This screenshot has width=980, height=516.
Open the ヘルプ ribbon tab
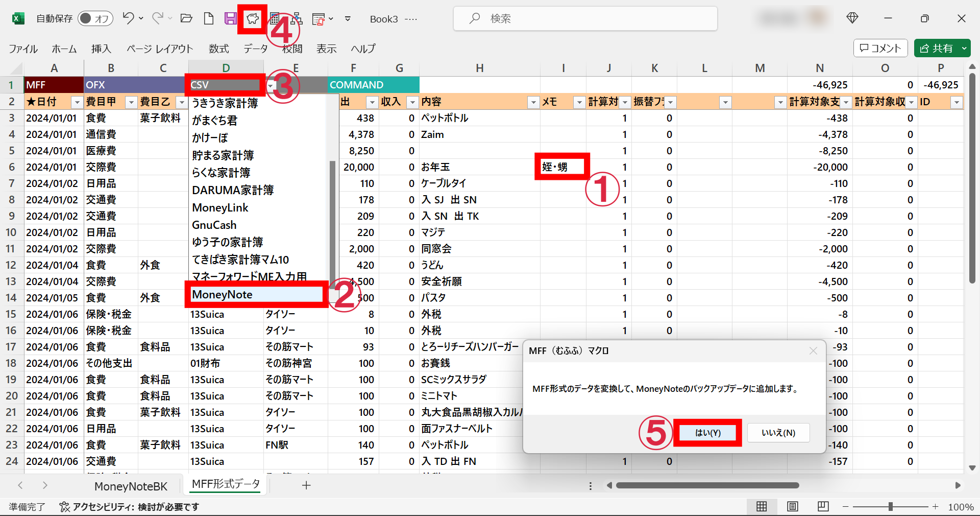(x=363, y=49)
